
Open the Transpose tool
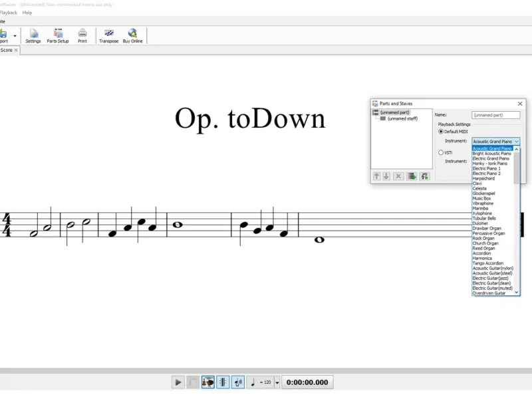point(108,36)
